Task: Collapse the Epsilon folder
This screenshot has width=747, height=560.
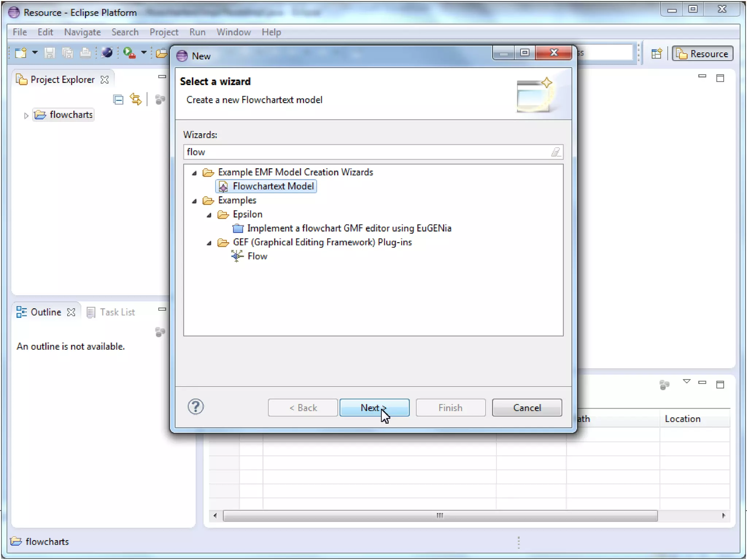Action: pyautogui.click(x=209, y=215)
